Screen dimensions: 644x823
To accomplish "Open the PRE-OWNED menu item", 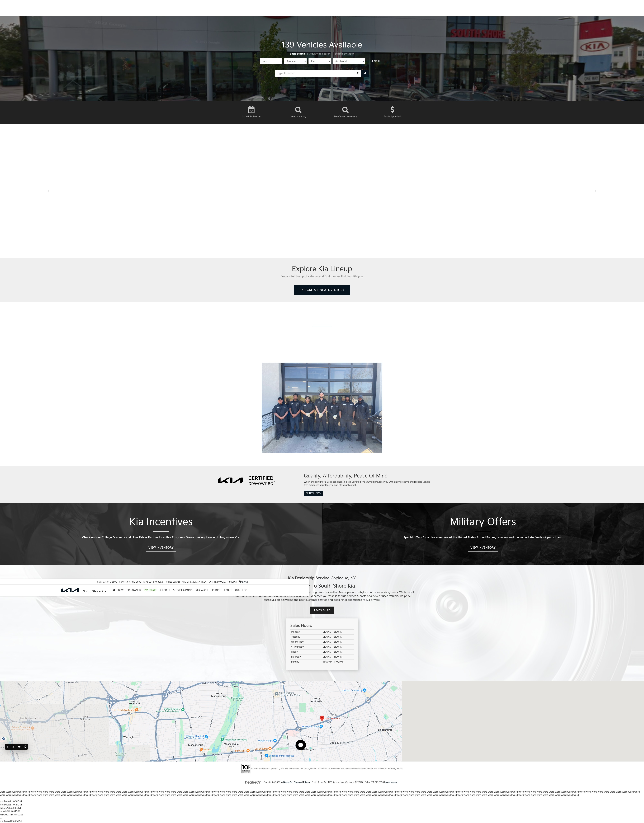I will coord(133,590).
